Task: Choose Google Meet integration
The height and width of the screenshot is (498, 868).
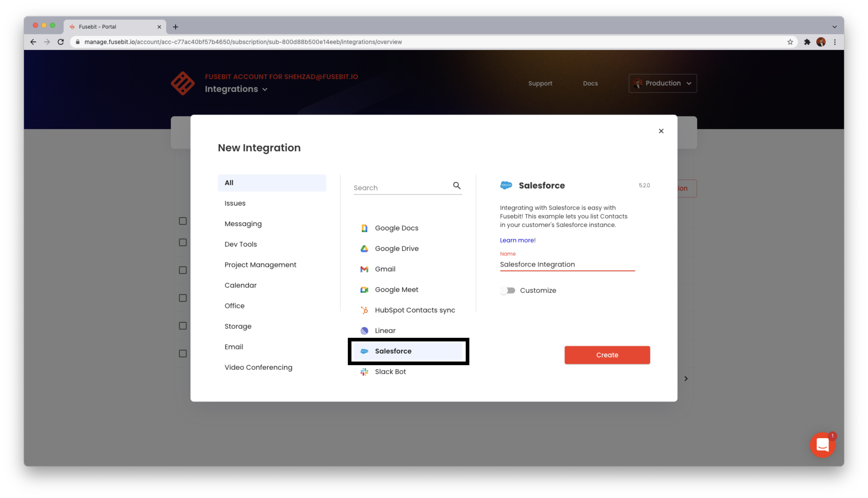Action: pyautogui.click(x=408, y=290)
